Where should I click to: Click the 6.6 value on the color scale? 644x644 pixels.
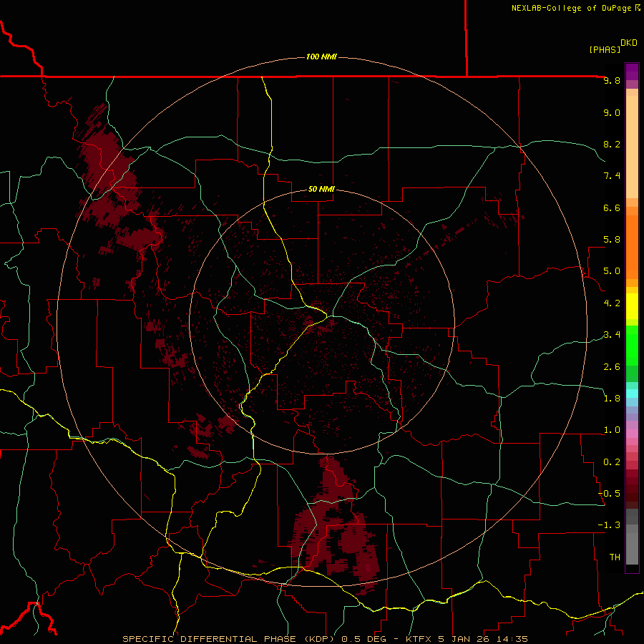(612, 208)
